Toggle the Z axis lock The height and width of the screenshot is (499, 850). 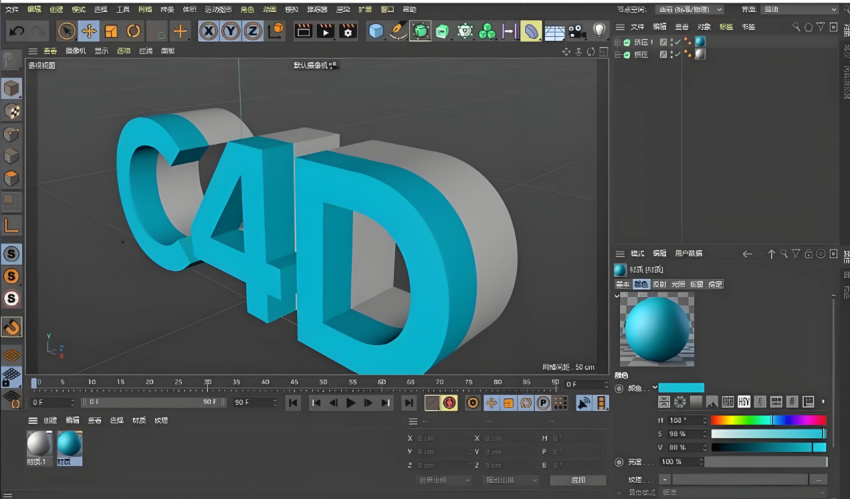(x=253, y=31)
